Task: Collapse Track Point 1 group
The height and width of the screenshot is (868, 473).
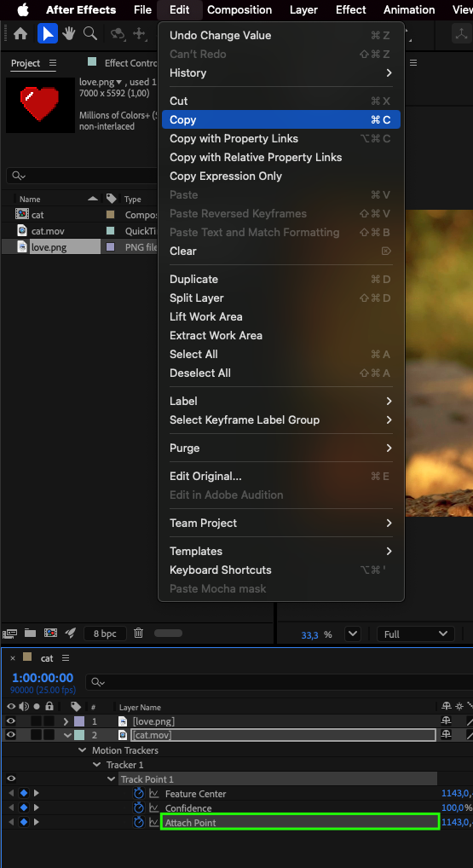Action: 111,778
